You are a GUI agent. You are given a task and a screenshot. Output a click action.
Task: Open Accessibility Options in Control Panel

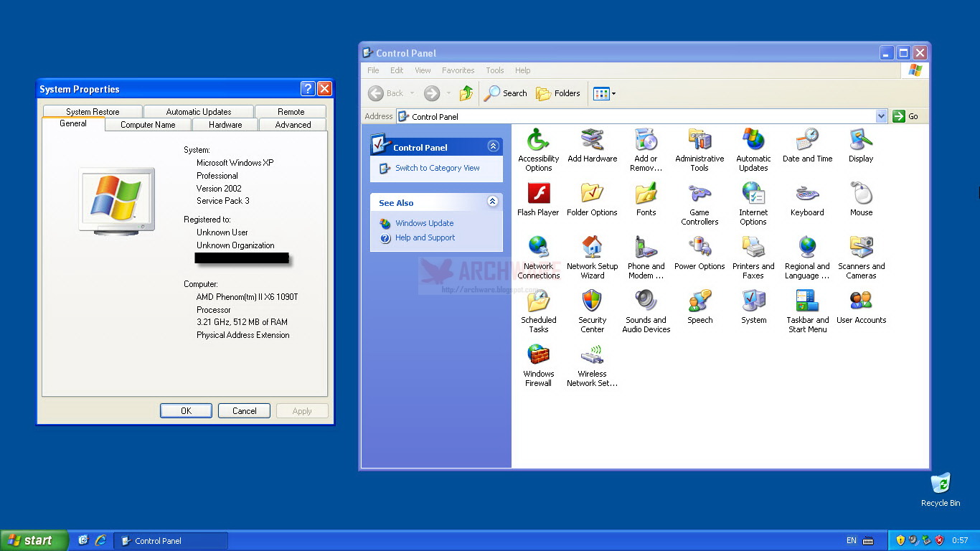(x=538, y=149)
